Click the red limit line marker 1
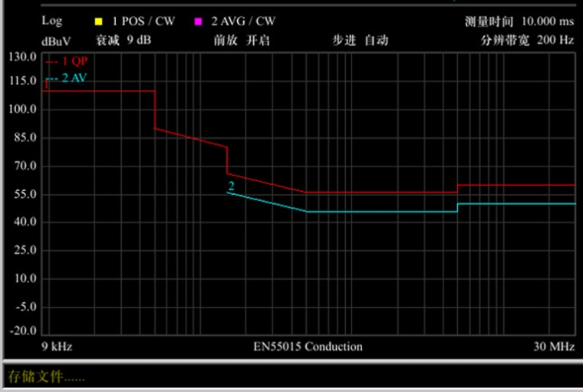583x392 pixels. pyautogui.click(x=46, y=85)
